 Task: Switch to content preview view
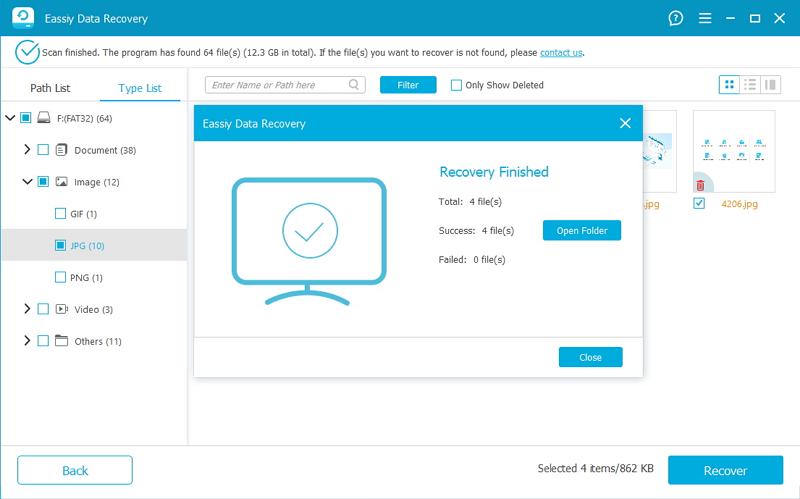[770, 85]
